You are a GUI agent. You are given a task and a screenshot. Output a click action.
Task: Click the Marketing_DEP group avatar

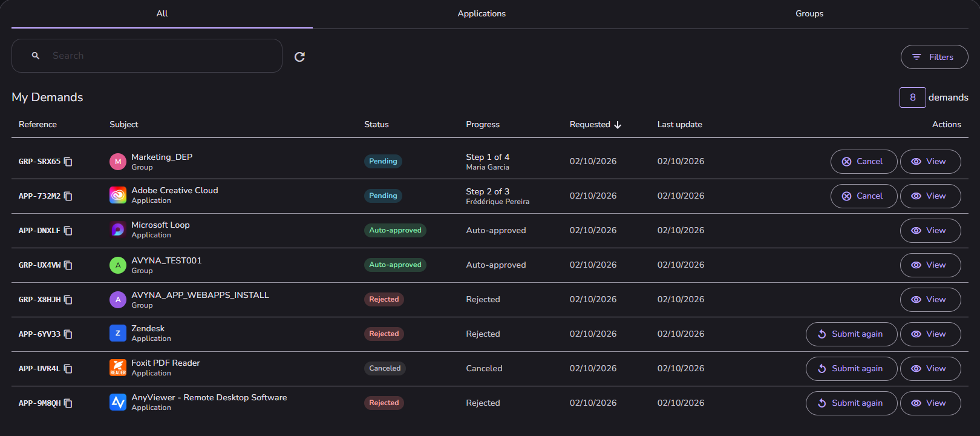click(x=118, y=162)
